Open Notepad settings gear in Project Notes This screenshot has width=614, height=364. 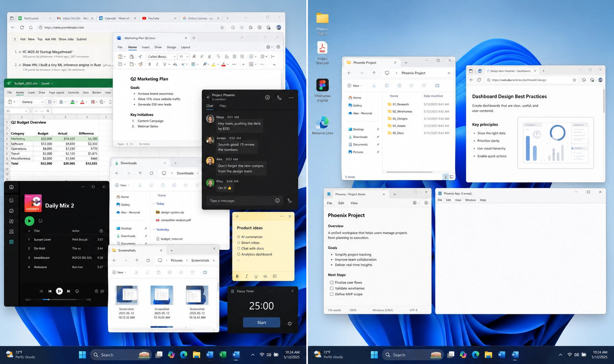click(426, 203)
